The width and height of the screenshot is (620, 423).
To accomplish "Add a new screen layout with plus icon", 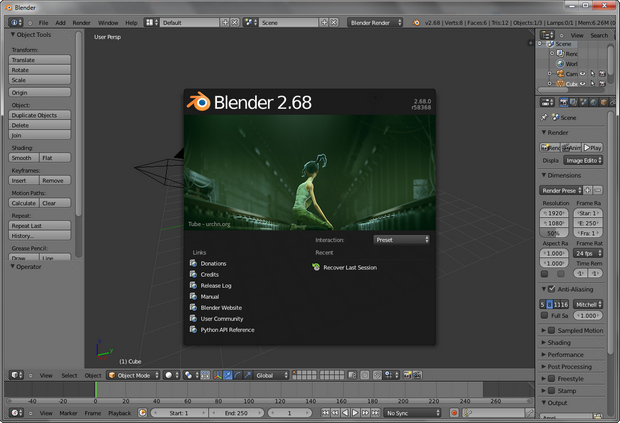I will click(x=225, y=23).
